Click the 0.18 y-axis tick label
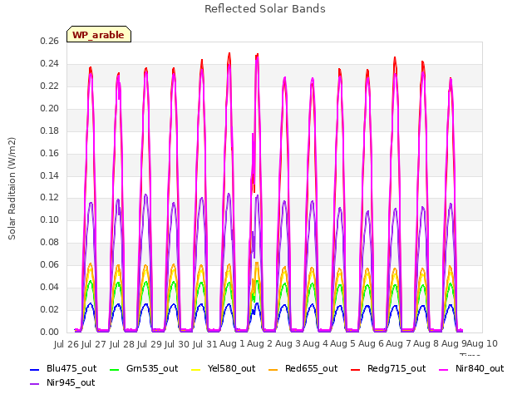The height and width of the screenshot is (399, 532). point(50,131)
